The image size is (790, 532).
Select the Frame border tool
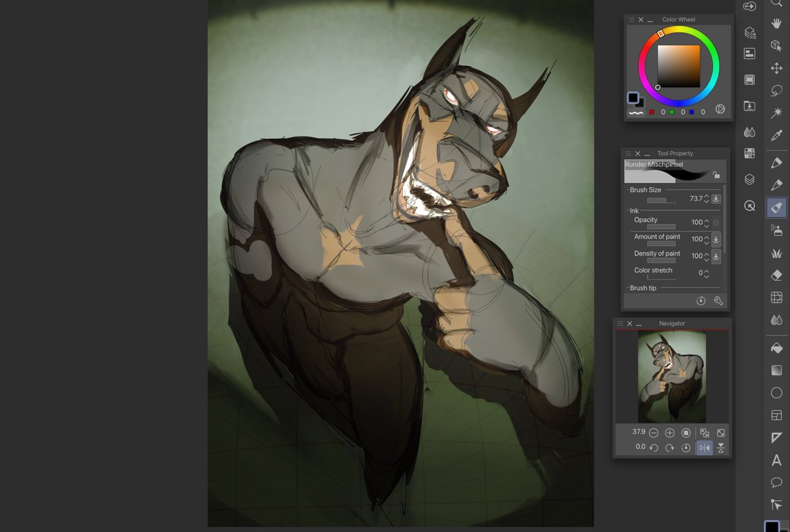coord(776,415)
